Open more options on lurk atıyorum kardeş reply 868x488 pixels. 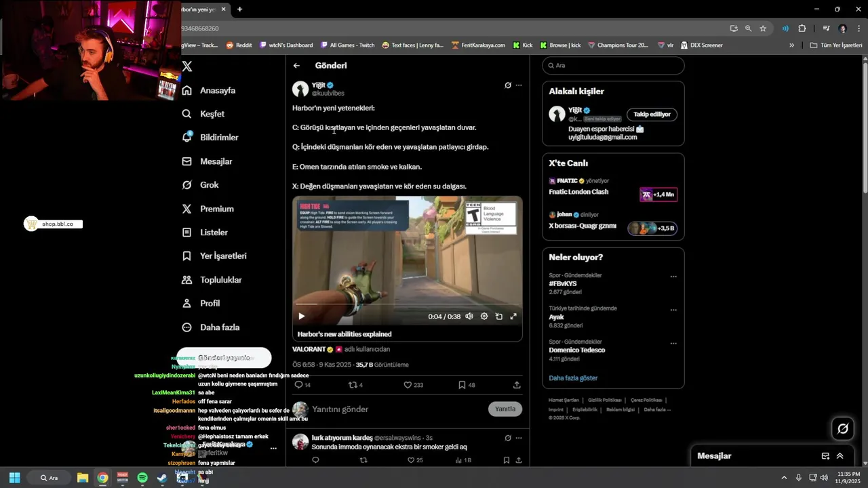click(519, 438)
